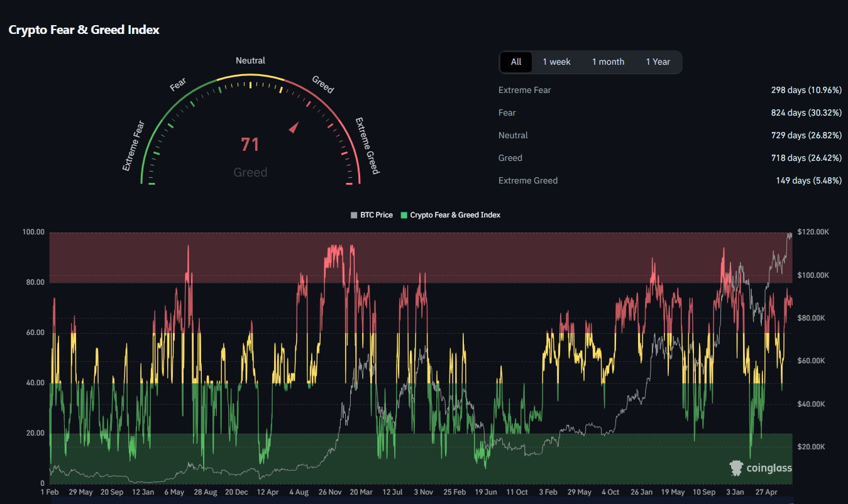Click the 20 Mar x-axis date
The image size is (848, 504).
coord(361,492)
